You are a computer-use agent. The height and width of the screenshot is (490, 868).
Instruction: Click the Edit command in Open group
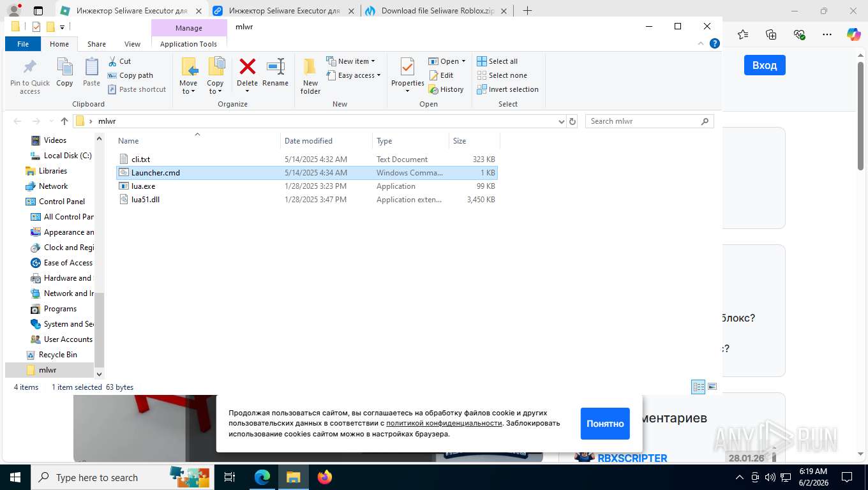(441, 75)
